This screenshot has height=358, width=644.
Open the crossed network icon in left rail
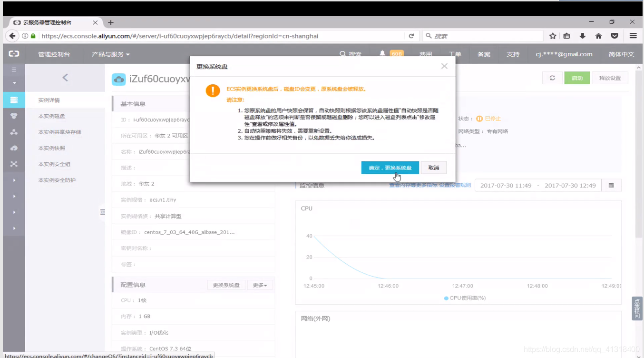pyautogui.click(x=14, y=164)
